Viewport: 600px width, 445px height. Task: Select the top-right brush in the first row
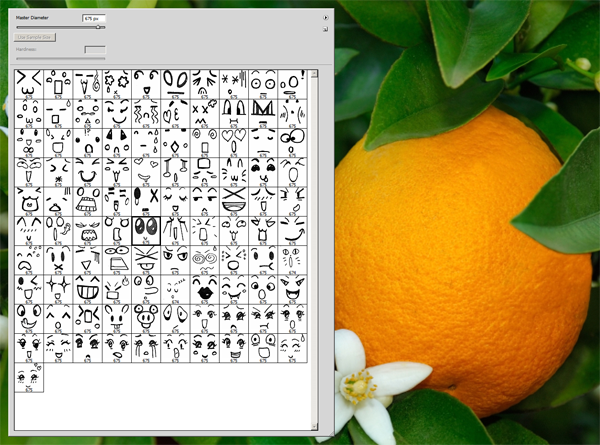click(x=291, y=83)
